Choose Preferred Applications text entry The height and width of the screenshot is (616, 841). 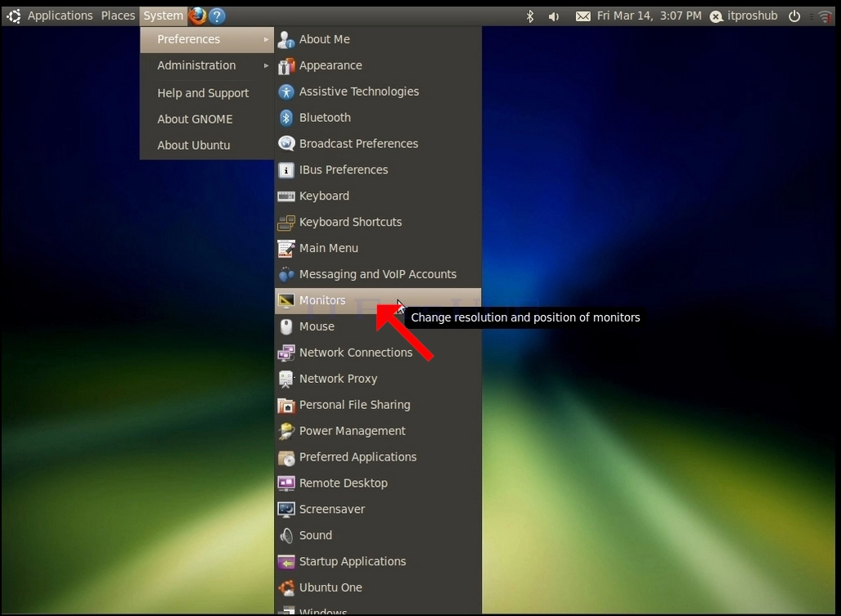(358, 457)
